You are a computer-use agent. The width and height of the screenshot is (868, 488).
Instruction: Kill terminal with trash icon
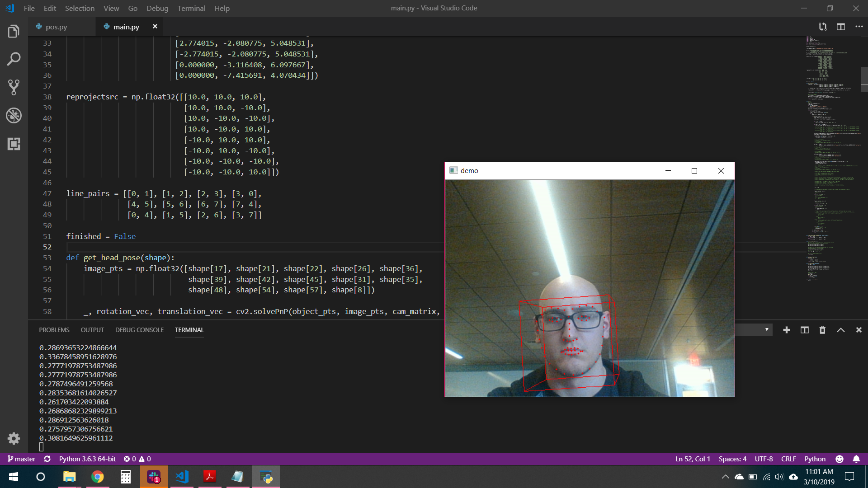[x=822, y=330]
